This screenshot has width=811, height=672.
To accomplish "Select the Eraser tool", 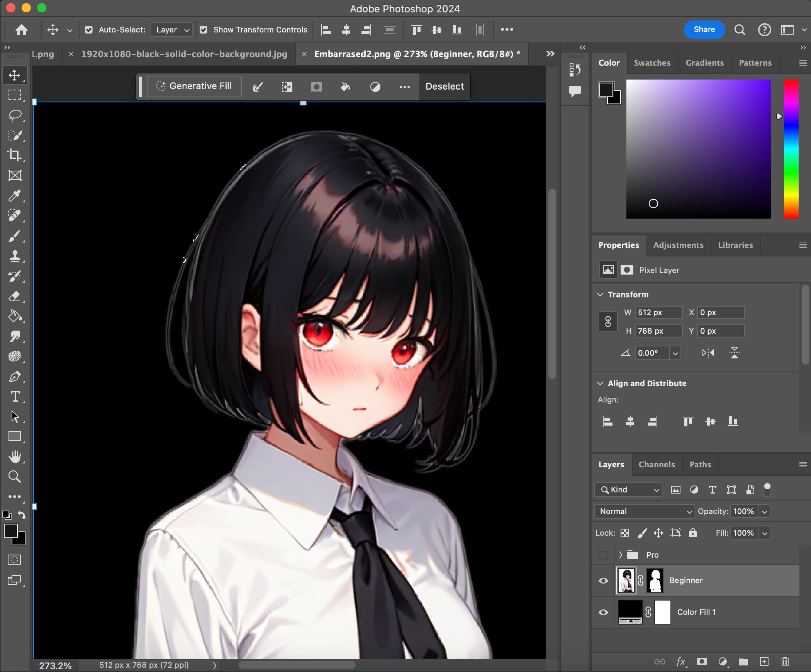I will click(15, 296).
